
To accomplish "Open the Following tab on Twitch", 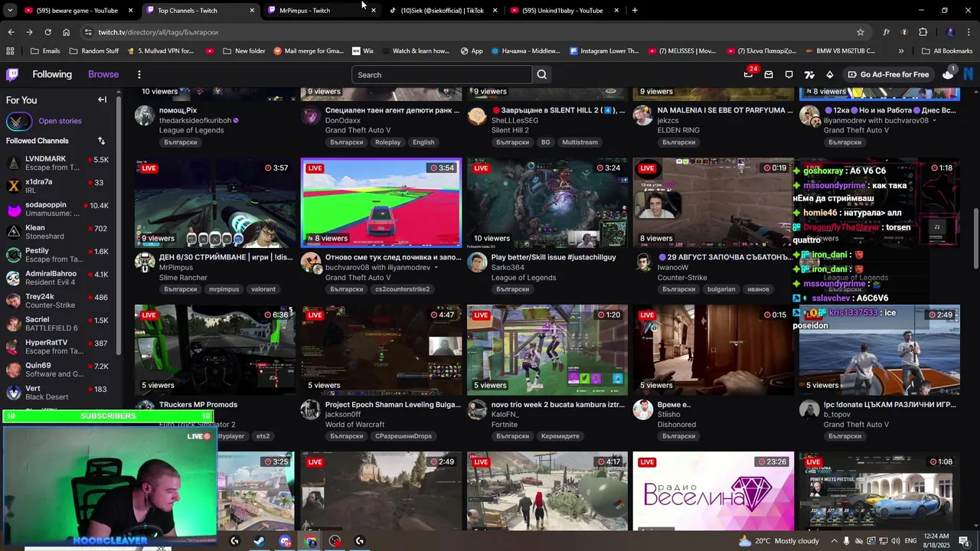I will tap(52, 74).
